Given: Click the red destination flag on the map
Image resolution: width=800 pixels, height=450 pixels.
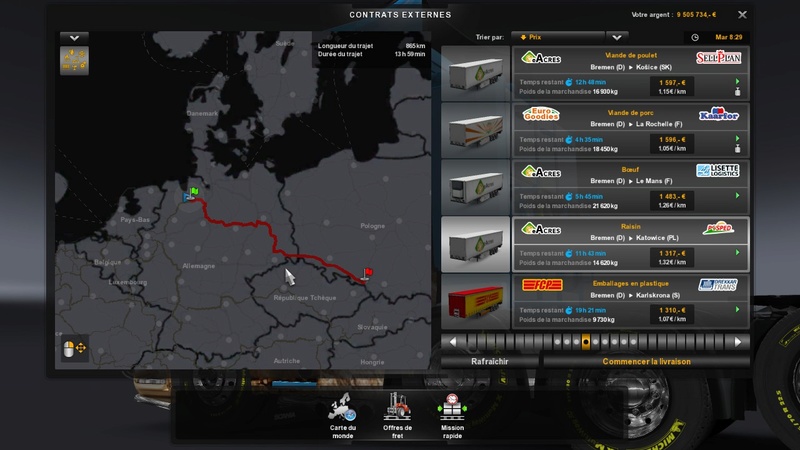Looking at the screenshot, I should [x=367, y=274].
